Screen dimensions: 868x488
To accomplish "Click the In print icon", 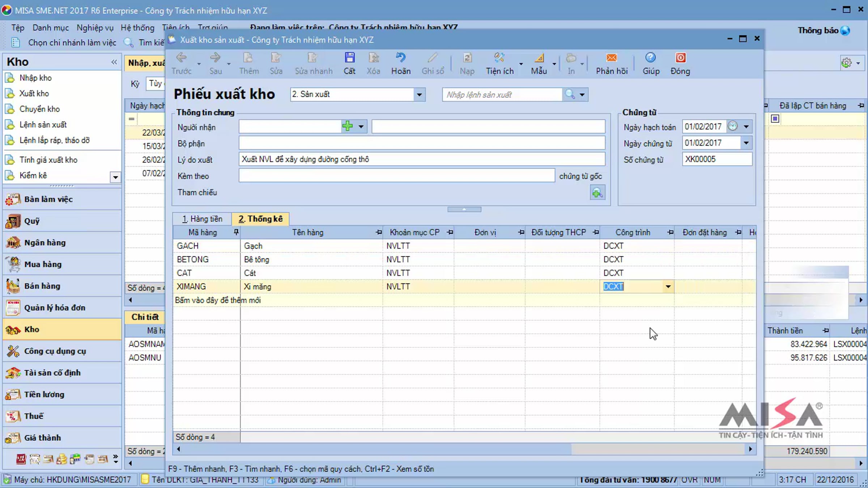I will pyautogui.click(x=571, y=58).
